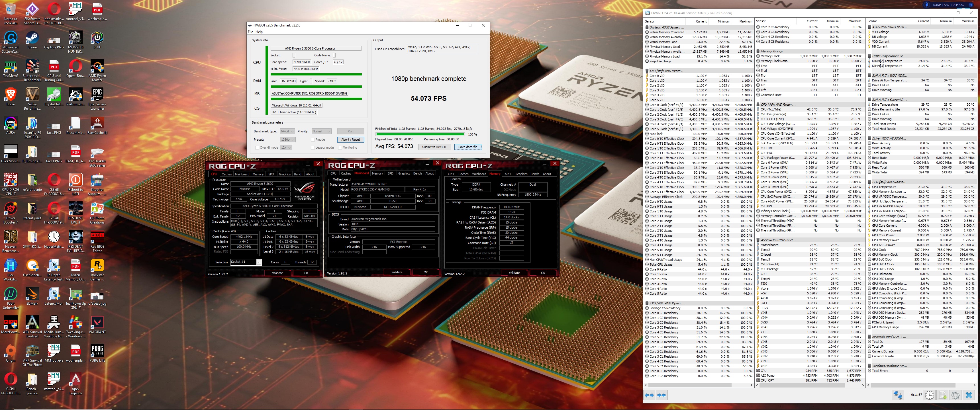Click DRAM Frequency 1800.2 MHz value
Screen dimensions: 980x410
click(x=511, y=207)
